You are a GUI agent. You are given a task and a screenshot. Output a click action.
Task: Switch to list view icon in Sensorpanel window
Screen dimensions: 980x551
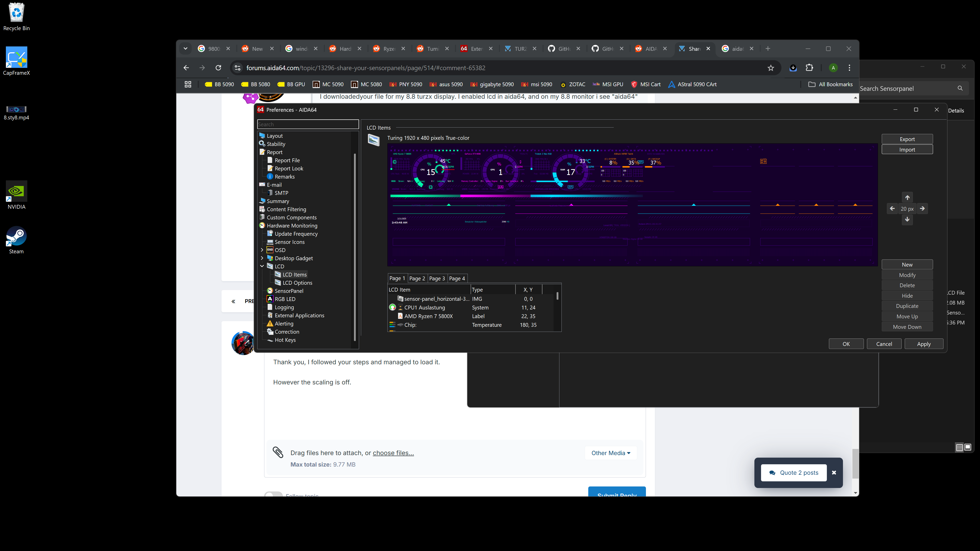(x=960, y=447)
